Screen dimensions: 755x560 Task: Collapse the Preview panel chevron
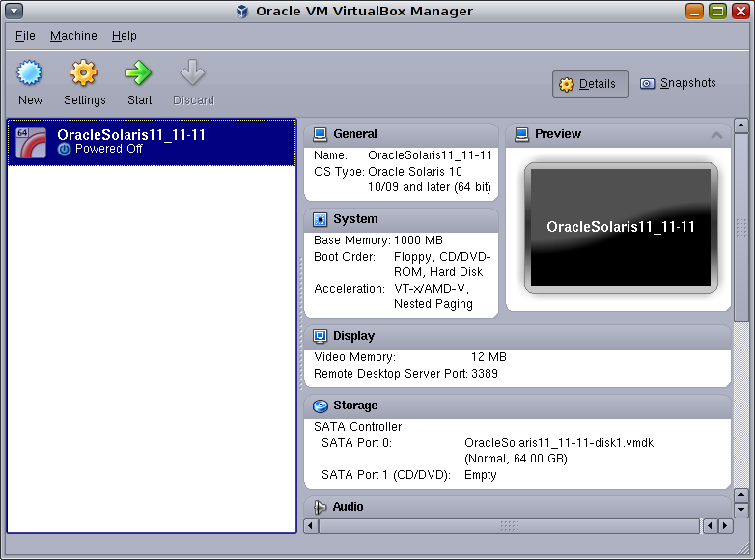(716, 135)
